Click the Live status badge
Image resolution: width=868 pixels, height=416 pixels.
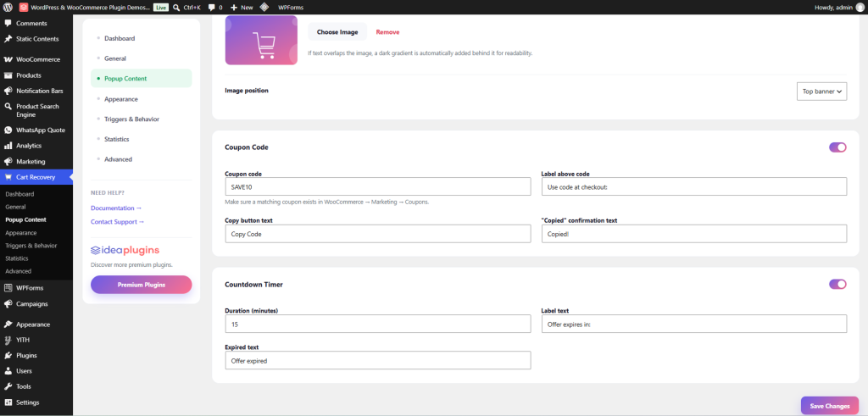coord(160,8)
